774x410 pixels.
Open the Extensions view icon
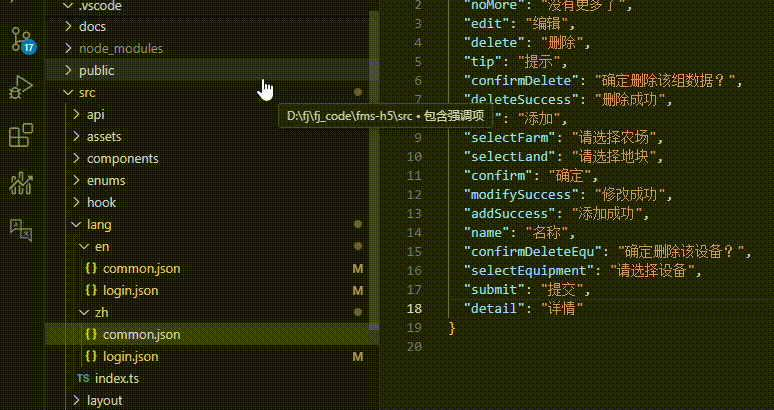tap(21, 135)
